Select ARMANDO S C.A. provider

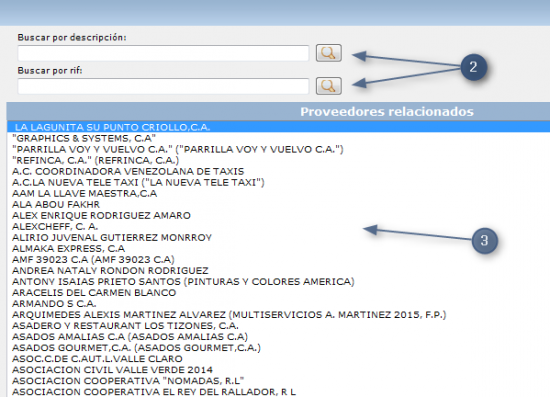point(279,304)
